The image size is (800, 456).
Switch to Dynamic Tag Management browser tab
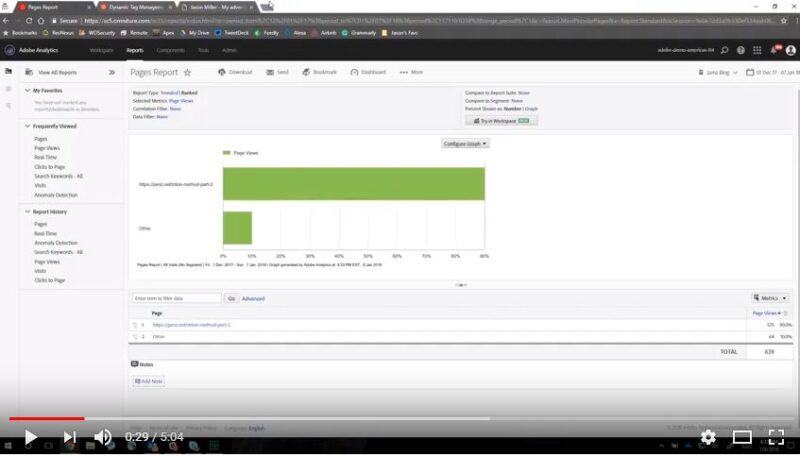136,7
